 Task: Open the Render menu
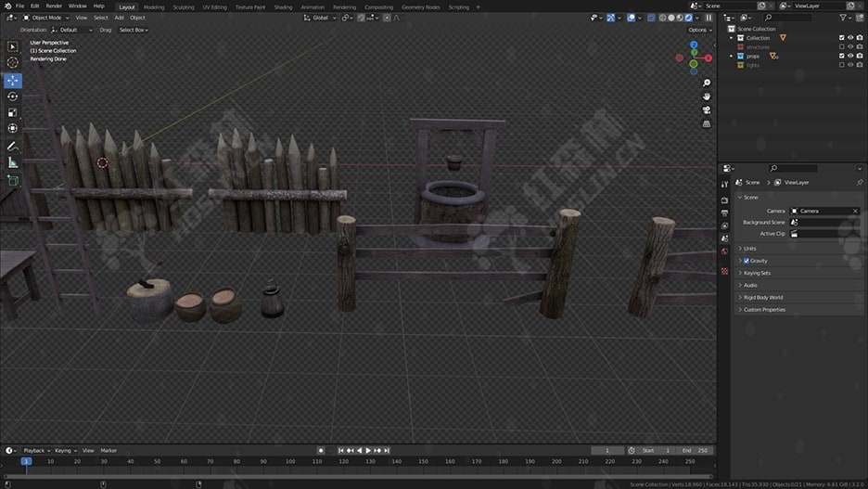[x=54, y=6]
